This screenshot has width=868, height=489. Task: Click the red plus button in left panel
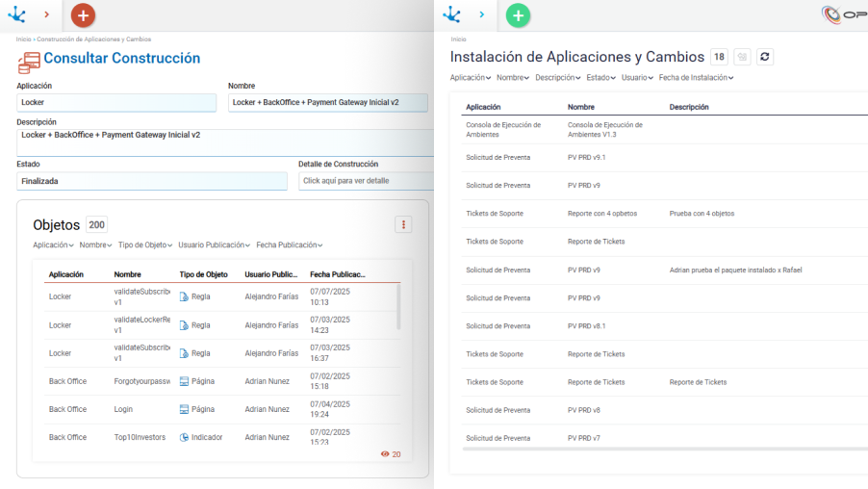click(83, 15)
